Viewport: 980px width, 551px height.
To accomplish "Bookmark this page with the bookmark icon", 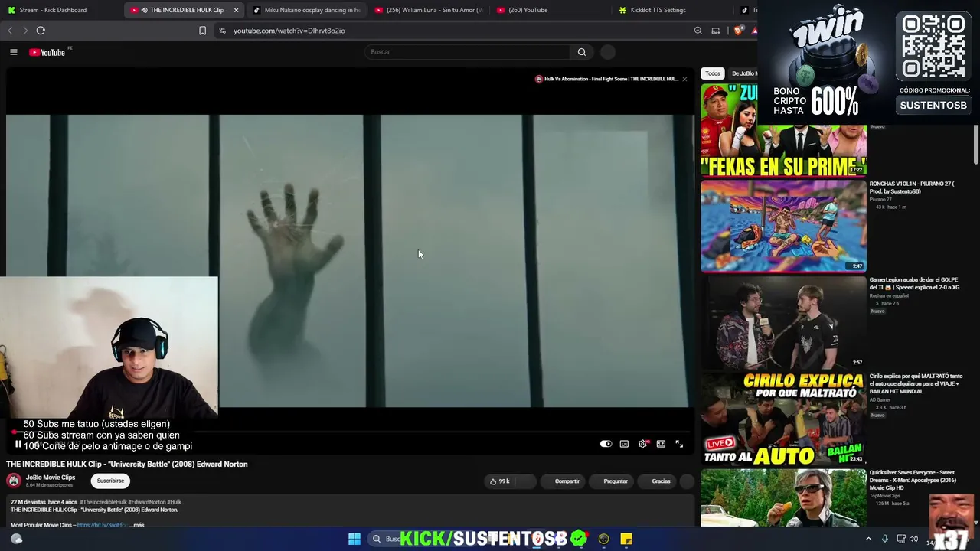I will (202, 31).
